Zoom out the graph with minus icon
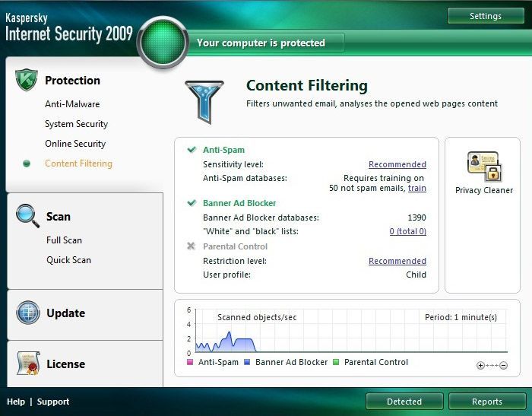This screenshot has width=532, height=416. click(x=503, y=365)
